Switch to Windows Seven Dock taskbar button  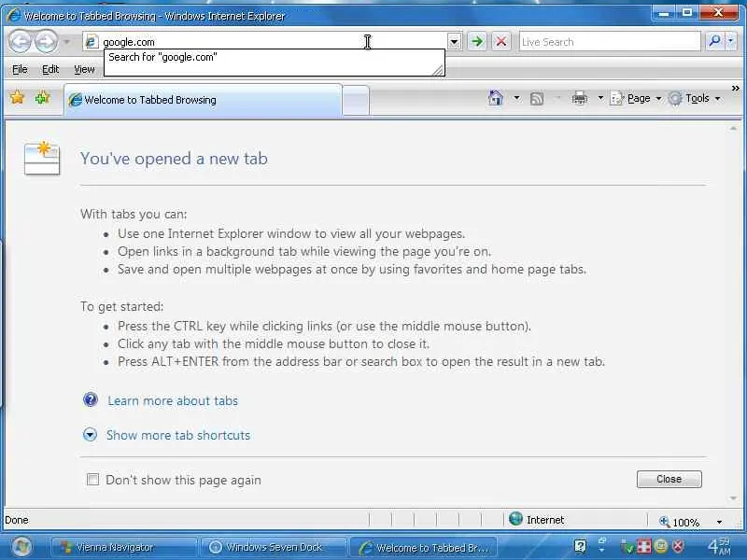click(x=274, y=547)
